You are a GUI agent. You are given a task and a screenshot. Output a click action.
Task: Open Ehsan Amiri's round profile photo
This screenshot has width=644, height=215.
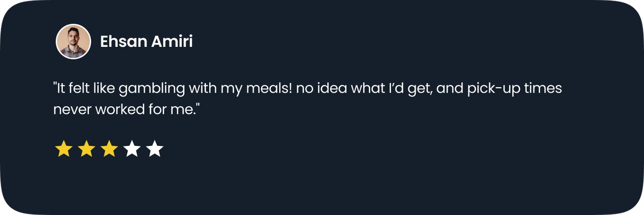point(73,42)
